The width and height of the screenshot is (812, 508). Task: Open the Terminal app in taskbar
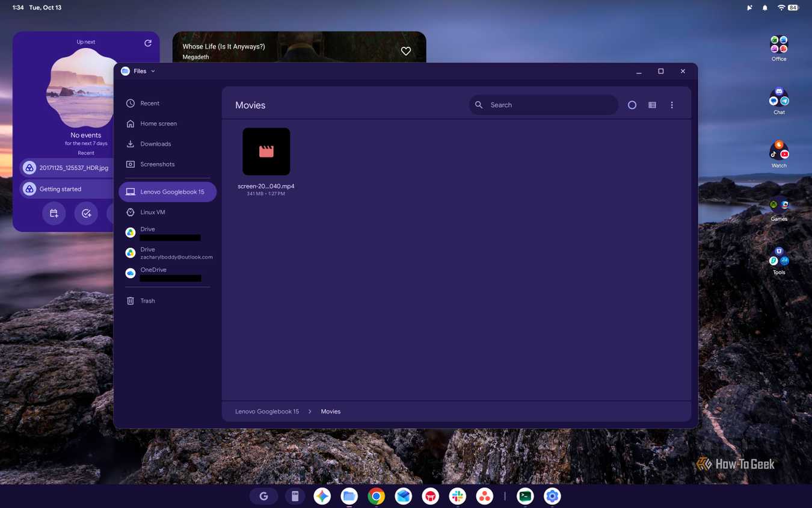(525, 496)
